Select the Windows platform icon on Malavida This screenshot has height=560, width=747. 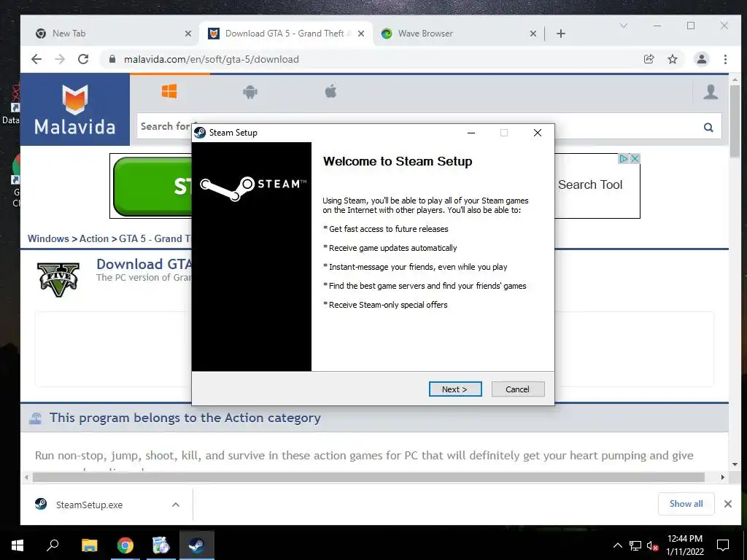169,91
